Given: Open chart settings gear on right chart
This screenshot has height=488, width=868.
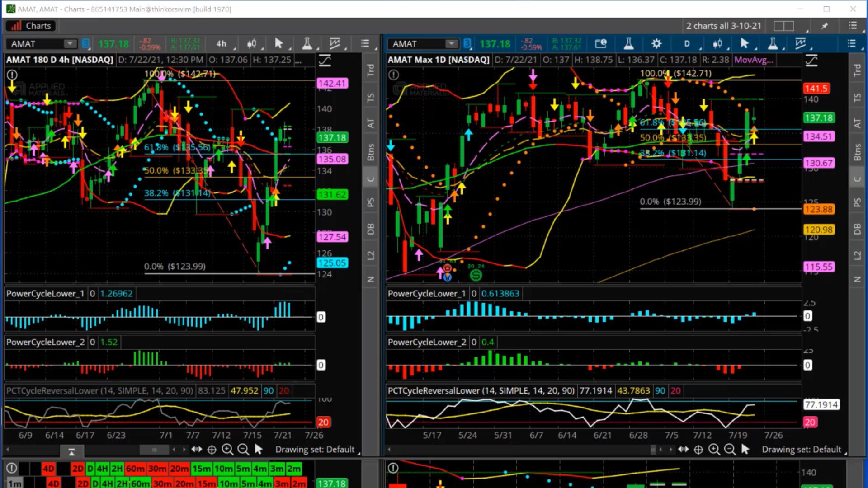Looking at the screenshot, I should coord(656,43).
